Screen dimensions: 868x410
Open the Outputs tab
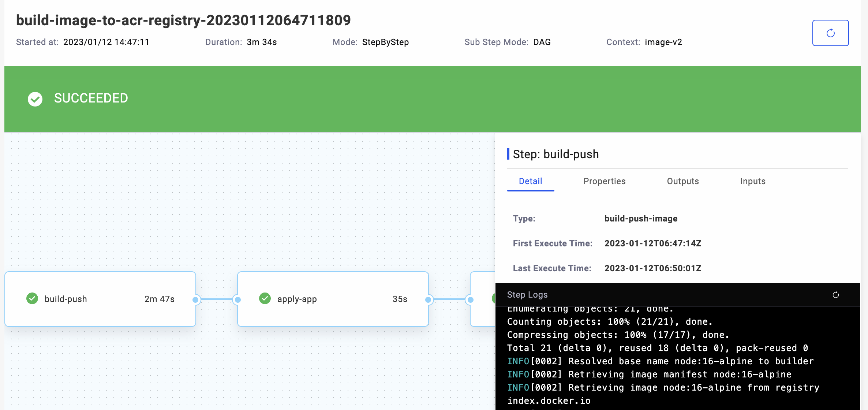[x=682, y=181]
